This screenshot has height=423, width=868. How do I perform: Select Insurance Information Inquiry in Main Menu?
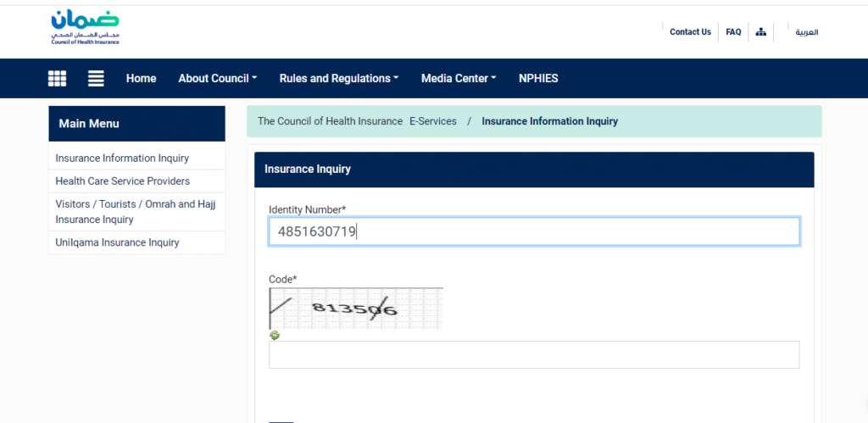pyautogui.click(x=122, y=159)
